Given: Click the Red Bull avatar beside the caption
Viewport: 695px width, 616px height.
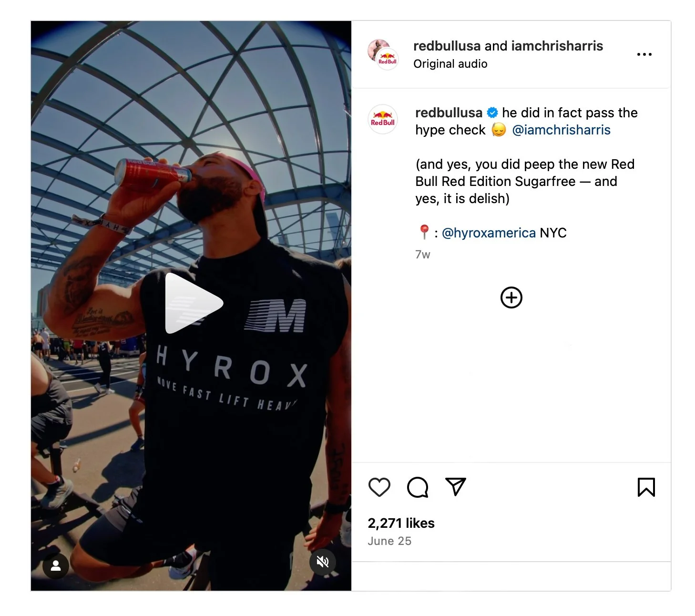Looking at the screenshot, I should click(x=383, y=119).
